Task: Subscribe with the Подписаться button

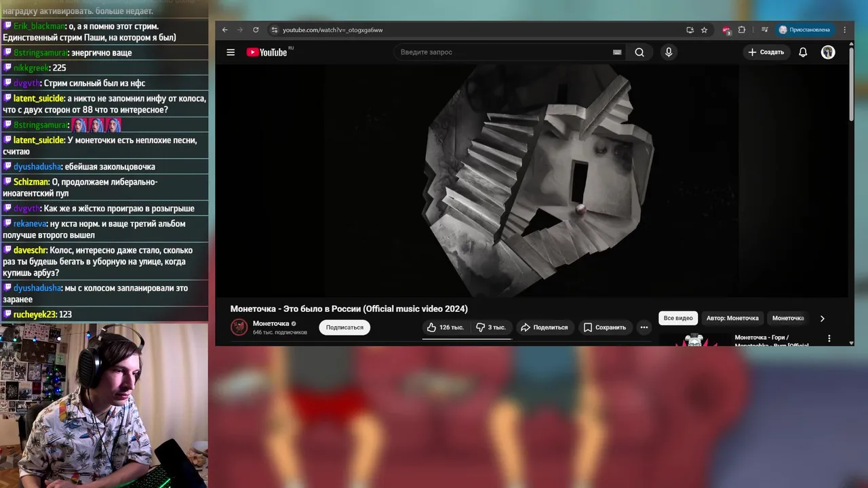Action: coord(344,327)
